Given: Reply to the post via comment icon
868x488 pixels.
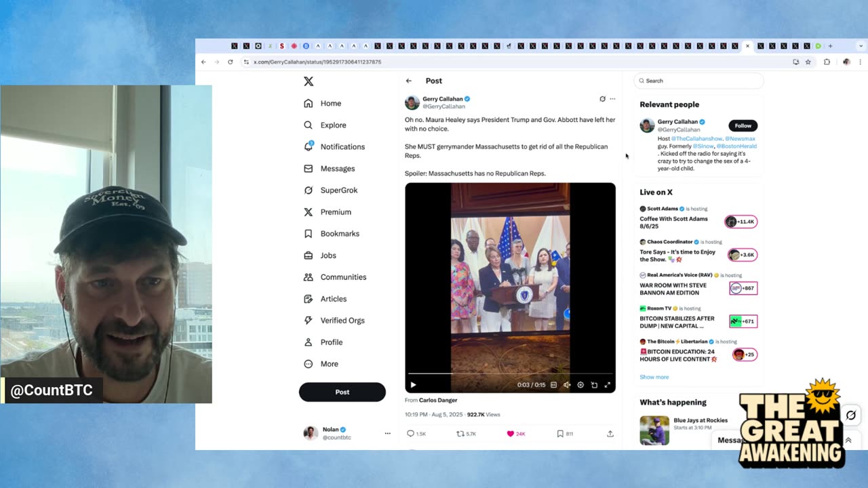Looking at the screenshot, I should click(410, 434).
